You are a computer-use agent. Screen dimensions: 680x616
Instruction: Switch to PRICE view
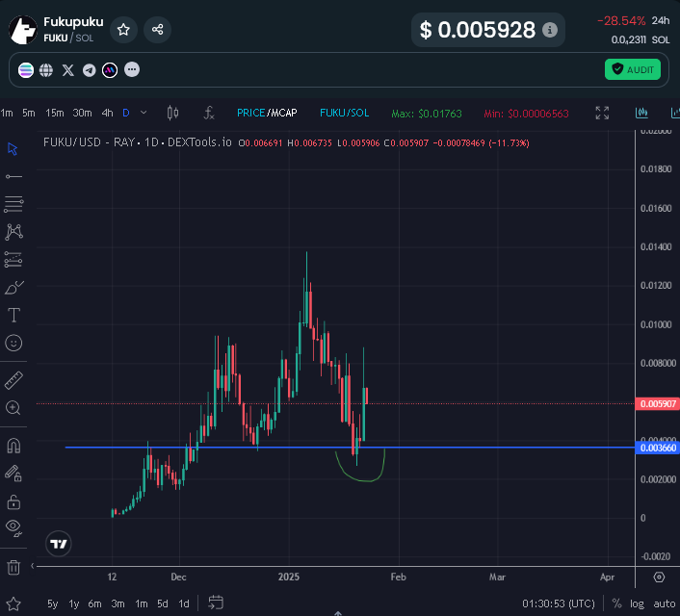[x=250, y=114]
